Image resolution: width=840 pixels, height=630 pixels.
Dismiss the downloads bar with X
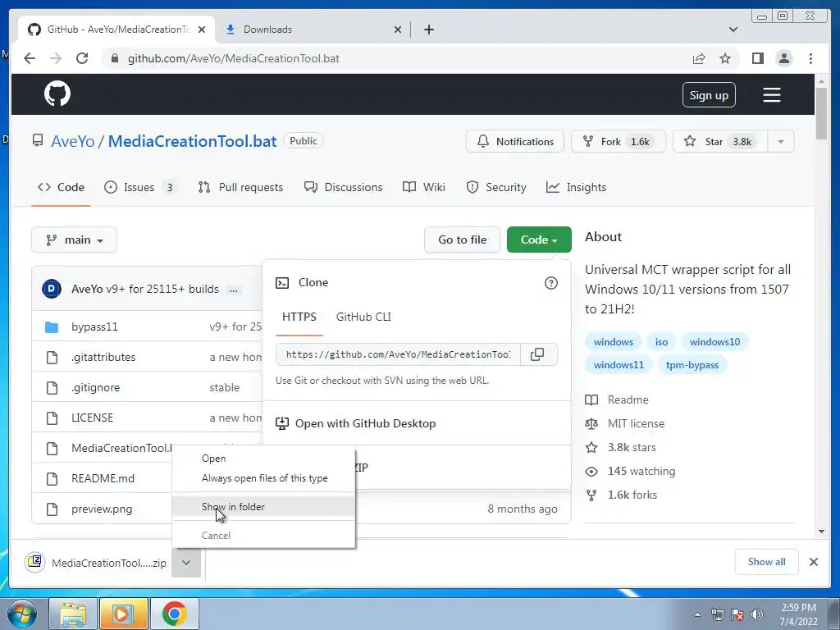813,561
